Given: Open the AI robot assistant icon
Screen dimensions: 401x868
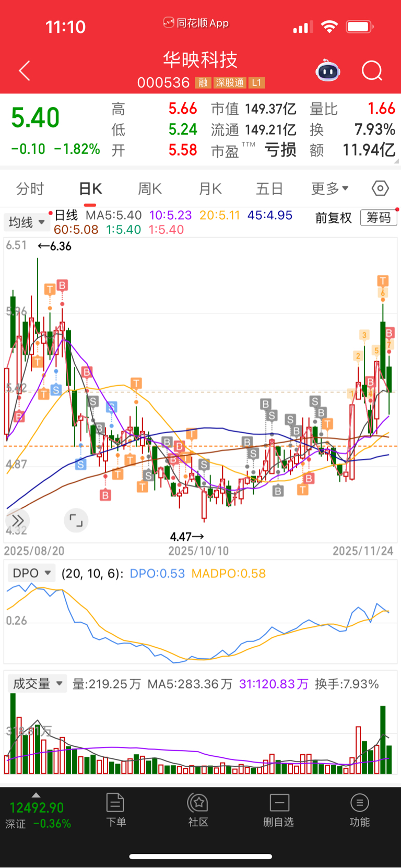Looking at the screenshot, I should pos(328,70).
